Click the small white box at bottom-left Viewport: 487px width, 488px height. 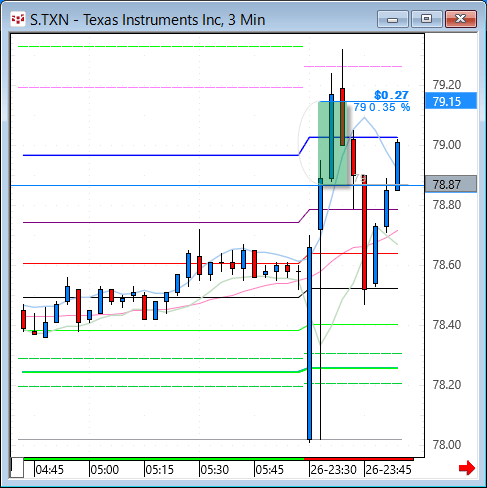click(17, 468)
